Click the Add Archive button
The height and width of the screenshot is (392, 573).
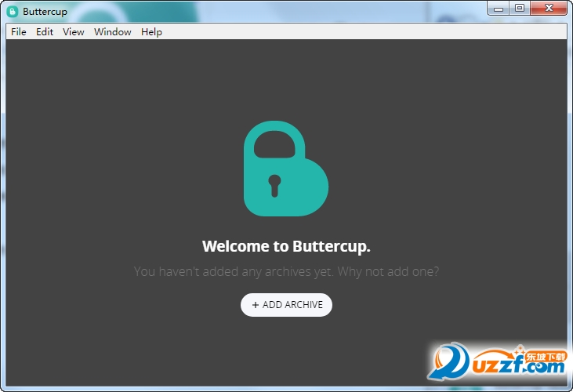(x=286, y=305)
